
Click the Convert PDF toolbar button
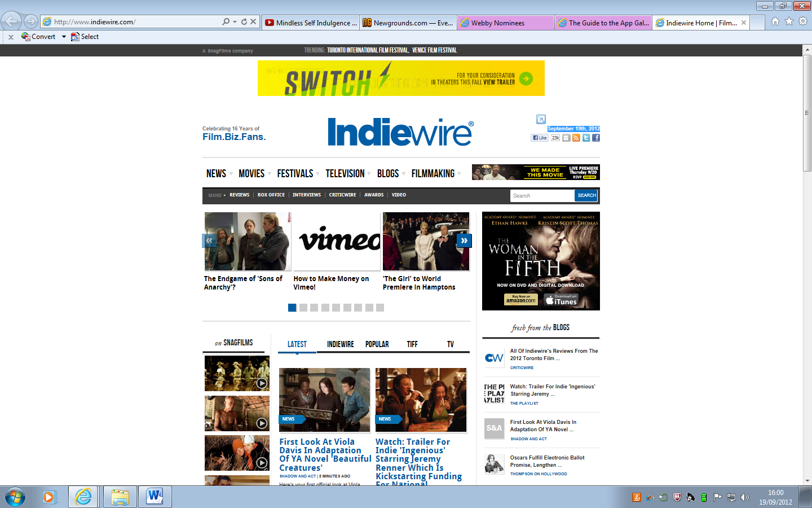coord(38,37)
